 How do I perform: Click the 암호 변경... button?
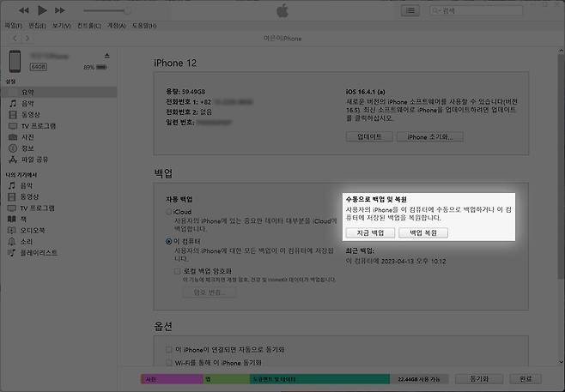click(210, 292)
